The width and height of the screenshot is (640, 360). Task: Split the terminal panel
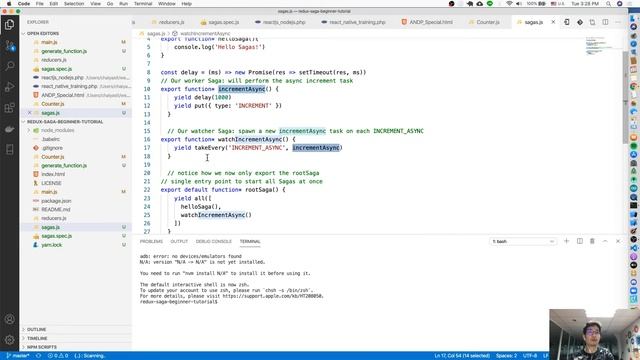click(x=580, y=241)
